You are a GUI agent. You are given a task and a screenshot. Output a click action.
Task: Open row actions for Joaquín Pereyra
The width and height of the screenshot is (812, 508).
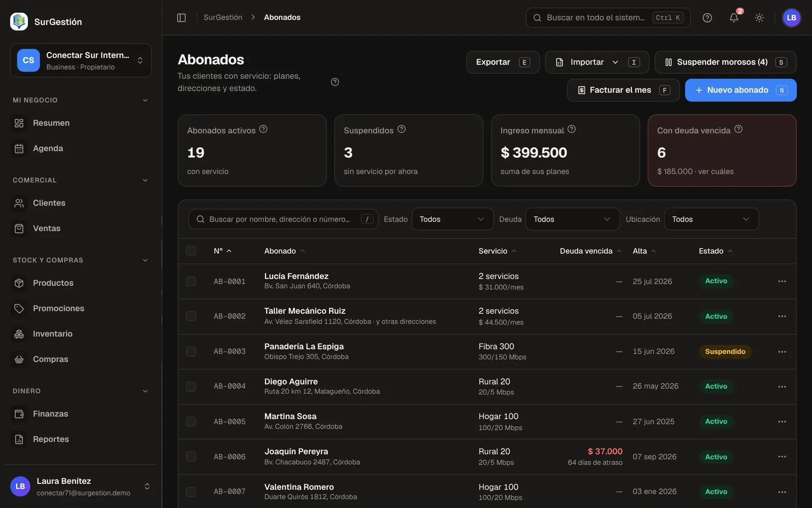[782, 457]
